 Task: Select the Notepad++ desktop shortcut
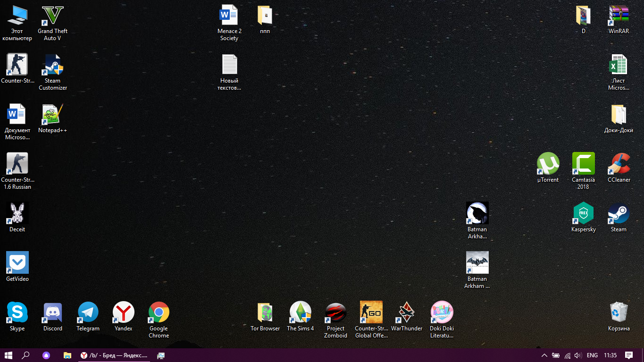click(52, 118)
